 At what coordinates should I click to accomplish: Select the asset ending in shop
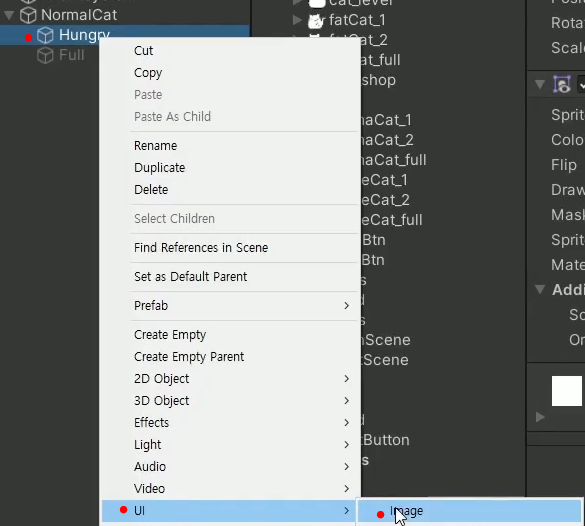tap(378, 81)
